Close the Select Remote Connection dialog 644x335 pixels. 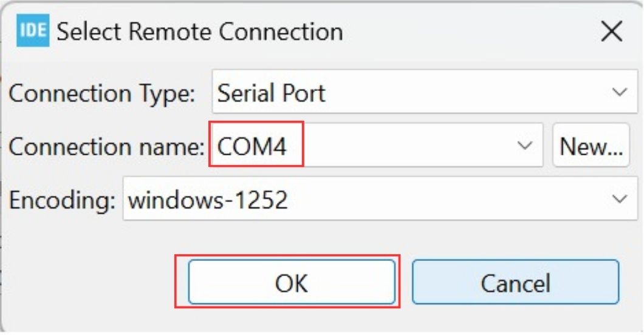click(x=611, y=32)
